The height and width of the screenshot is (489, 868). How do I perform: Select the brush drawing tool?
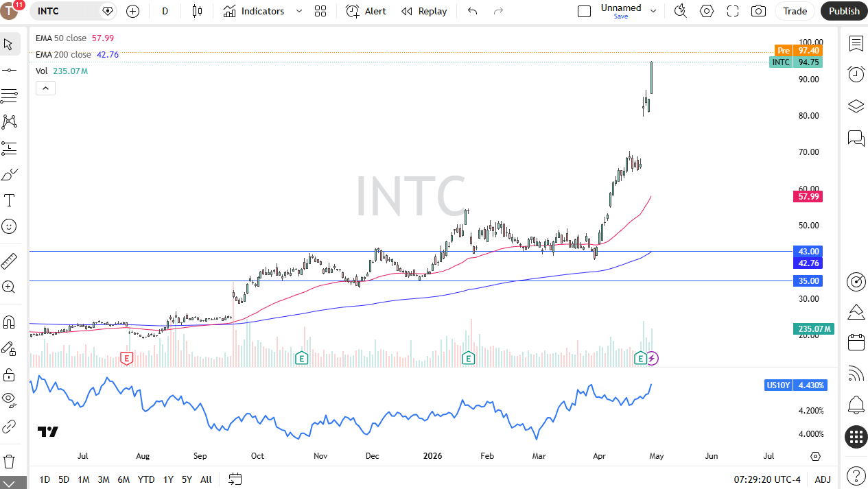[x=9, y=174]
